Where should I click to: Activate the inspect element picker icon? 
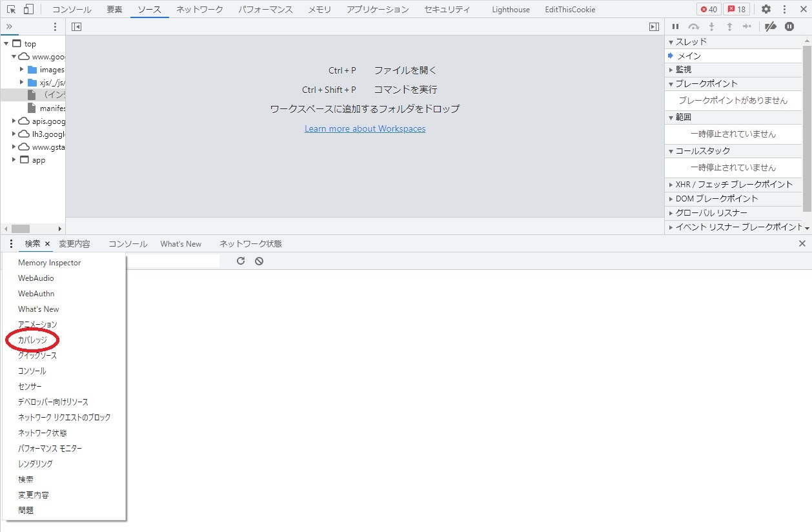pos(11,9)
